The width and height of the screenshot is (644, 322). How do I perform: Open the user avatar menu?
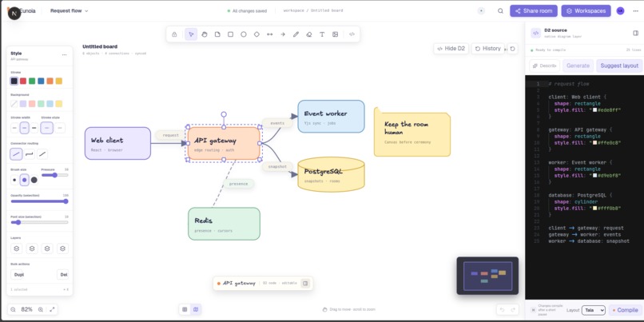(x=620, y=11)
